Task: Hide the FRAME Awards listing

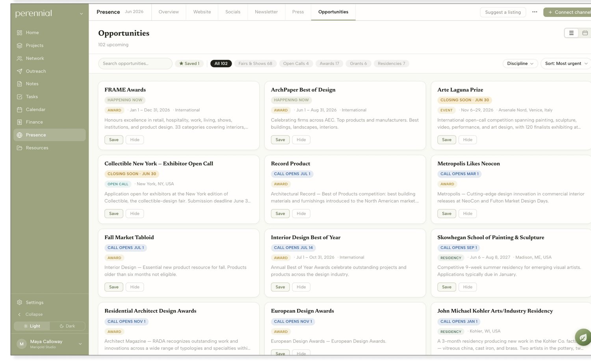Action: pyautogui.click(x=135, y=140)
